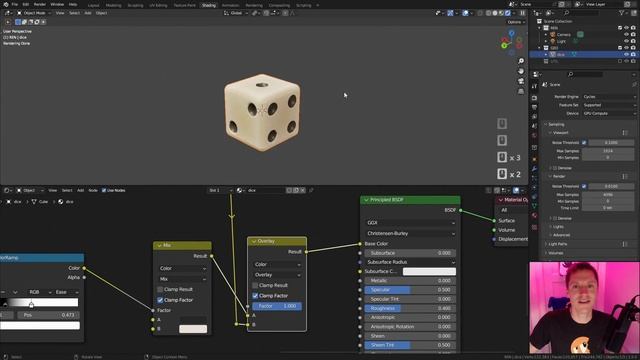640x360 pixels.
Task: Open the Window menu
Action: point(57,4)
